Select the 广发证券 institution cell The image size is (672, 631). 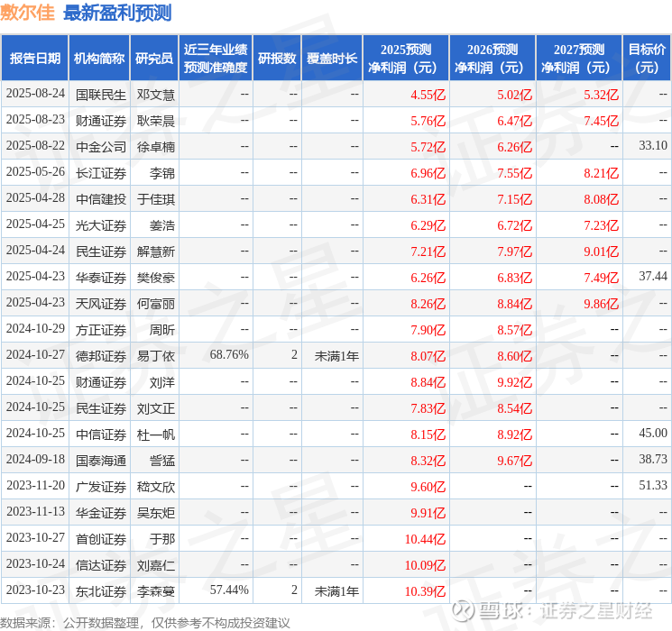[101, 487]
